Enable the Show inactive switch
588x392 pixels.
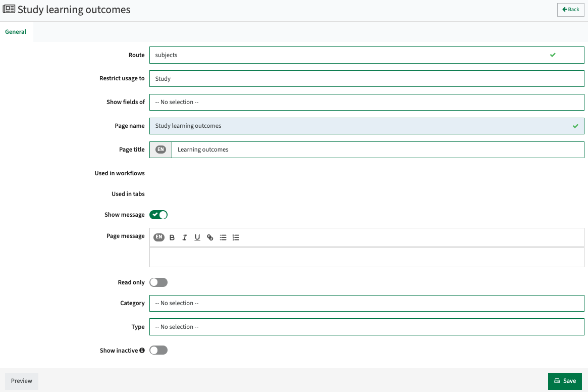(158, 350)
